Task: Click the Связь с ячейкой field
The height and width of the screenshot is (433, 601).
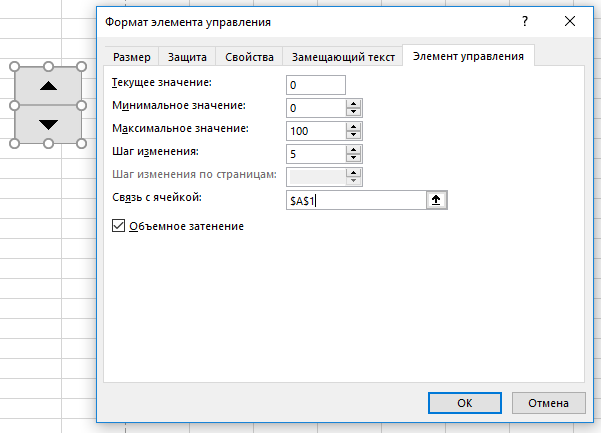Action: click(356, 200)
